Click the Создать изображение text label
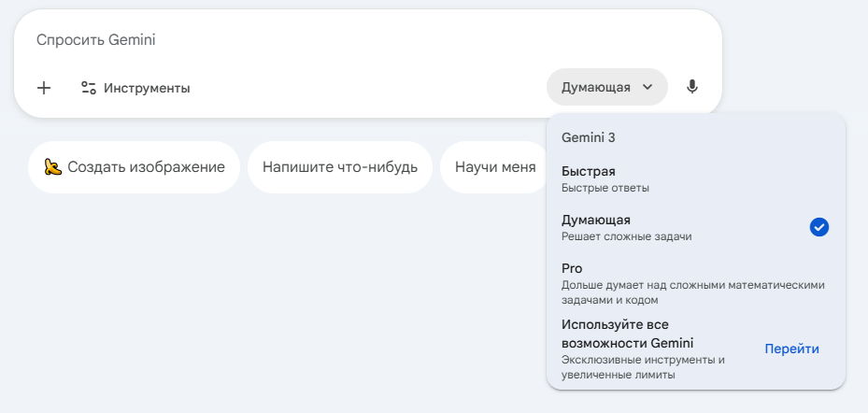This screenshot has width=868, height=413. pos(146,167)
